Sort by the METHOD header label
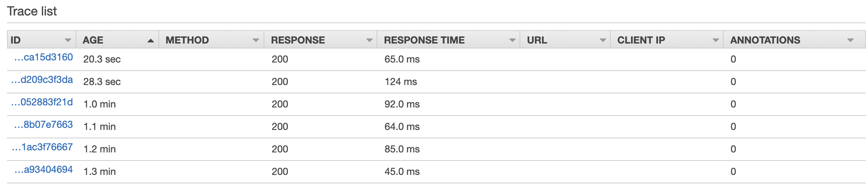868x184 pixels. point(187,40)
